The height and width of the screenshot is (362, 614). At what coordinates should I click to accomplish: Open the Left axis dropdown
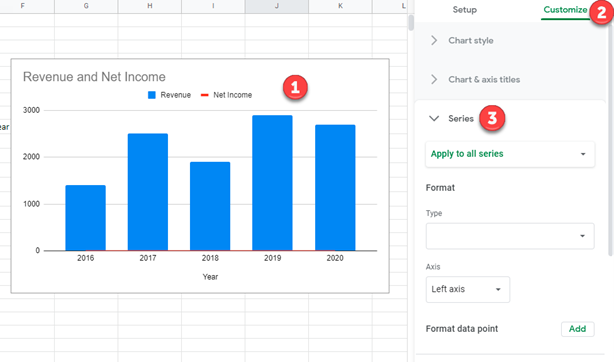coord(468,289)
